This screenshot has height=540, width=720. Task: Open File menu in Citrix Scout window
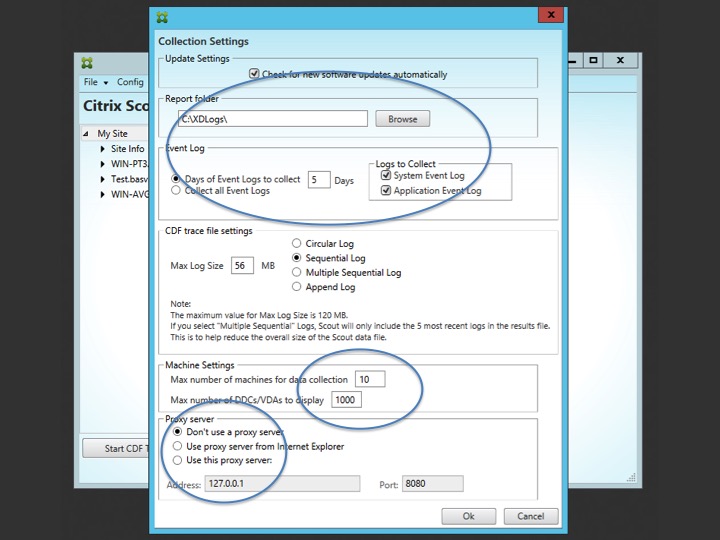[x=96, y=82]
